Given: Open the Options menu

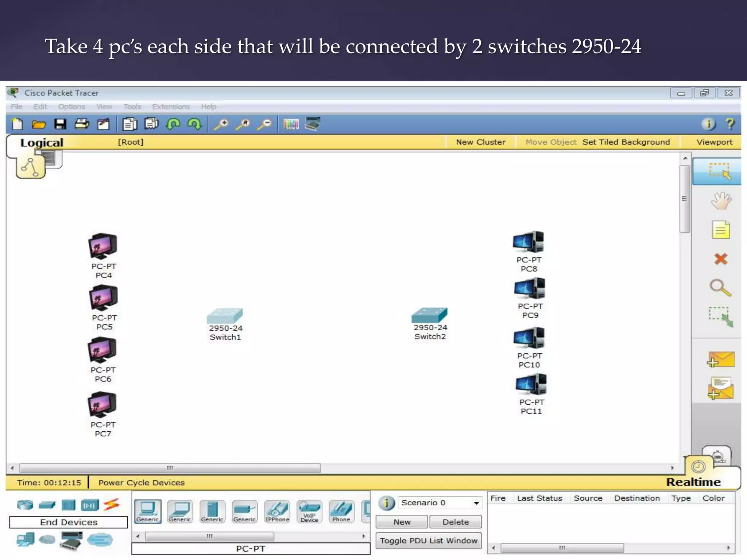Looking at the screenshot, I should 71,107.
